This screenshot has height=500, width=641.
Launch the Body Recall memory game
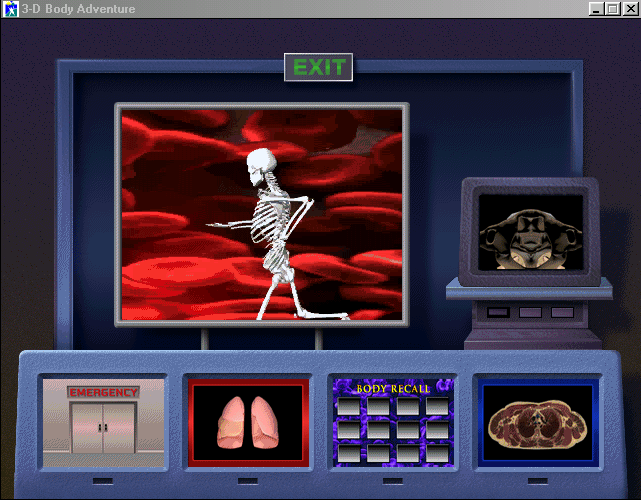tap(393, 423)
